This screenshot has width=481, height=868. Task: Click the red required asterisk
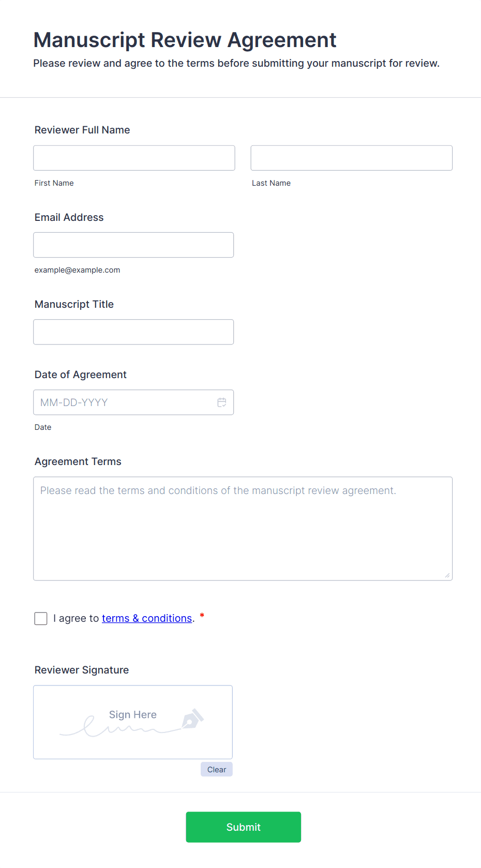(202, 616)
